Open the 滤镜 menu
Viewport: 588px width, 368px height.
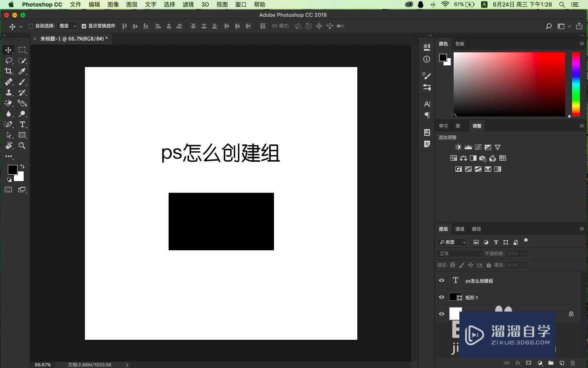coord(188,4)
